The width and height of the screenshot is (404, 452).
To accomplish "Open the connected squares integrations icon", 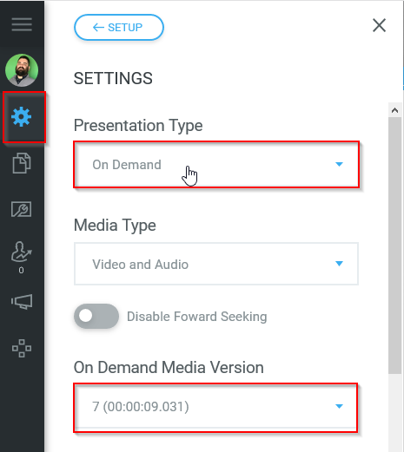I will [x=22, y=348].
